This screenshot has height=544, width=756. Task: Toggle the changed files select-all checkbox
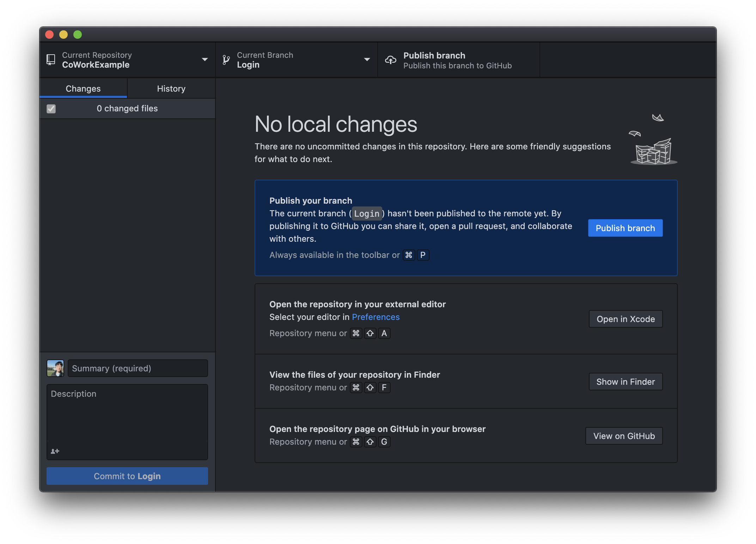(x=51, y=109)
